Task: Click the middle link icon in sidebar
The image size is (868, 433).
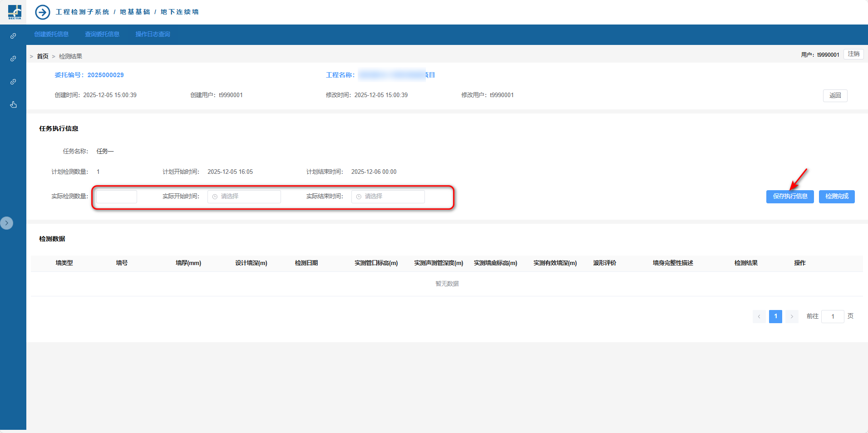Action: 13,59
